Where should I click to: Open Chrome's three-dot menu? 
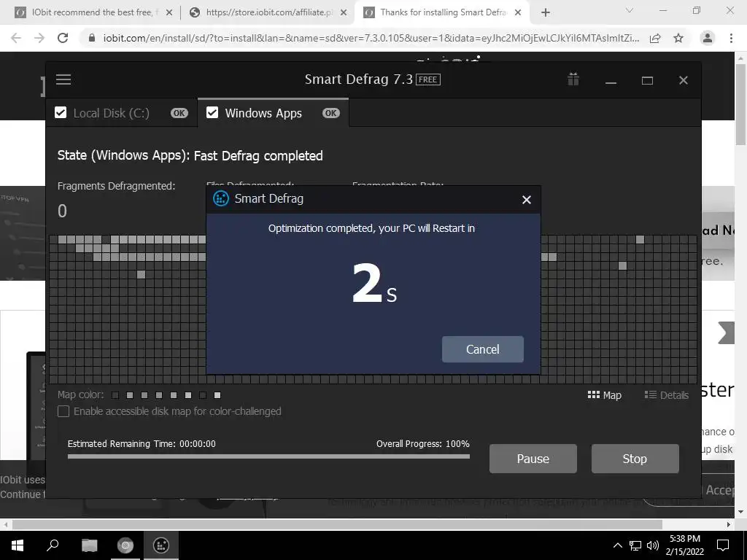pos(731,38)
